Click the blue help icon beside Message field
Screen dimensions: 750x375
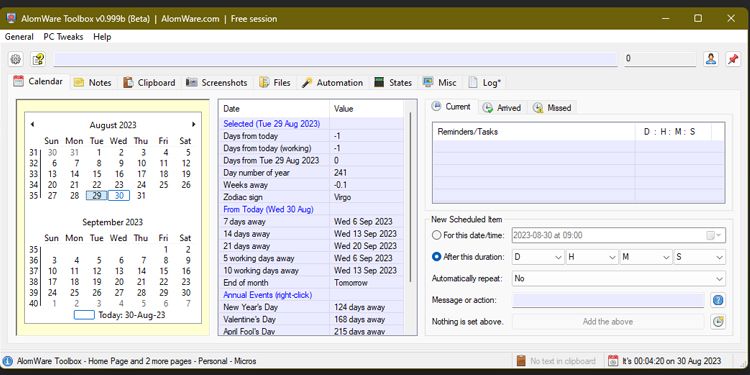[x=717, y=300]
